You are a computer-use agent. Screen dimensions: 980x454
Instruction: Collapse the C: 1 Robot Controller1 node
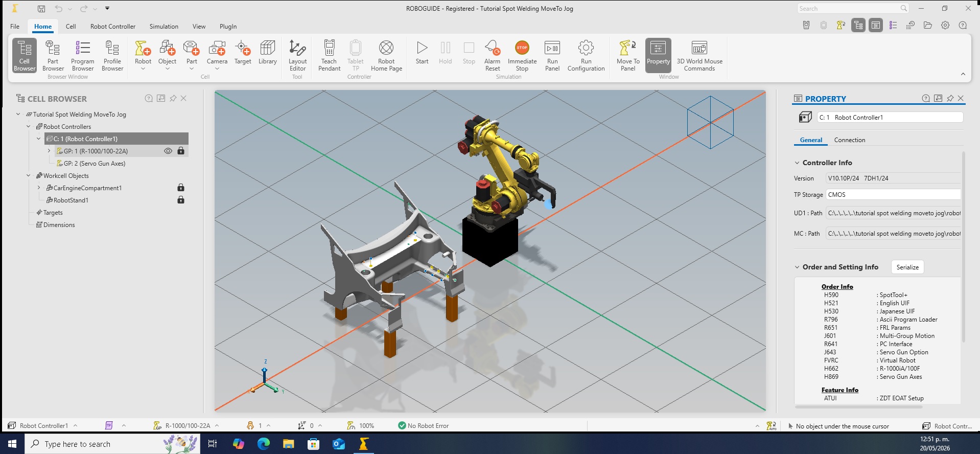coord(39,139)
